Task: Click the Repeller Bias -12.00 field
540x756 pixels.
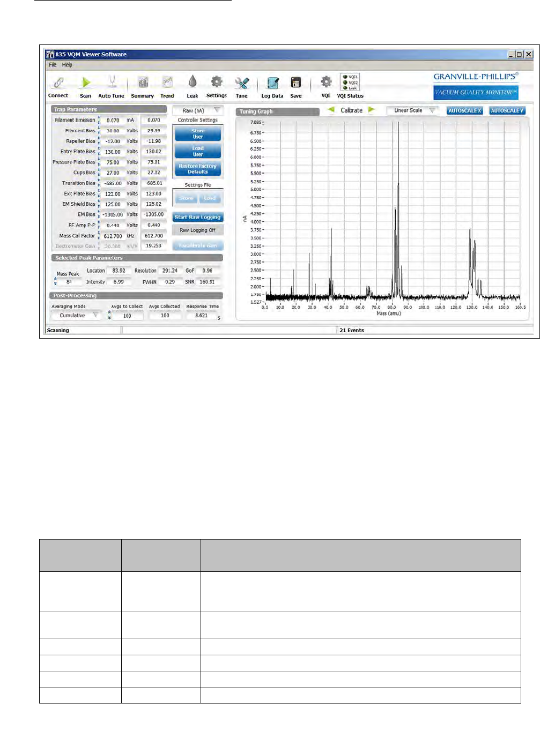Action: tap(113, 141)
